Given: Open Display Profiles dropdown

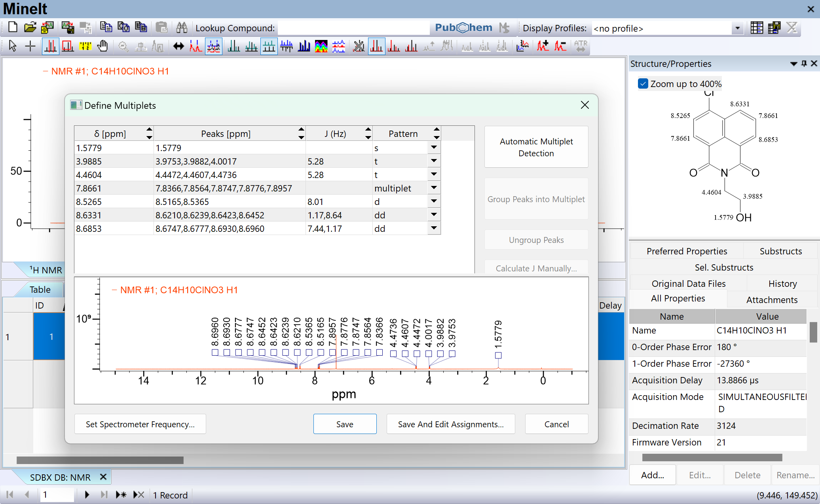Looking at the screenshot, I should tap(737, 28).
